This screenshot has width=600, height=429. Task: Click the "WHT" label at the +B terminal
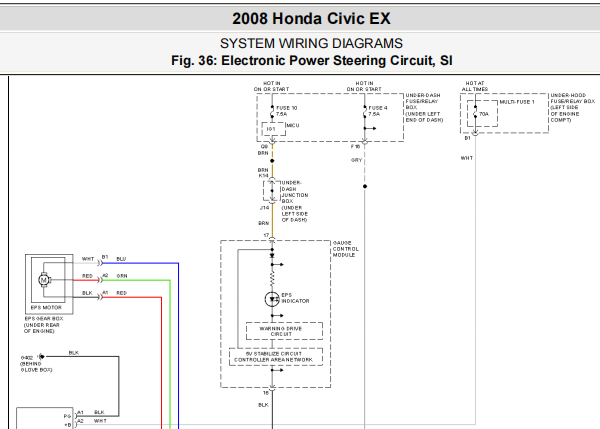point(100,421)
